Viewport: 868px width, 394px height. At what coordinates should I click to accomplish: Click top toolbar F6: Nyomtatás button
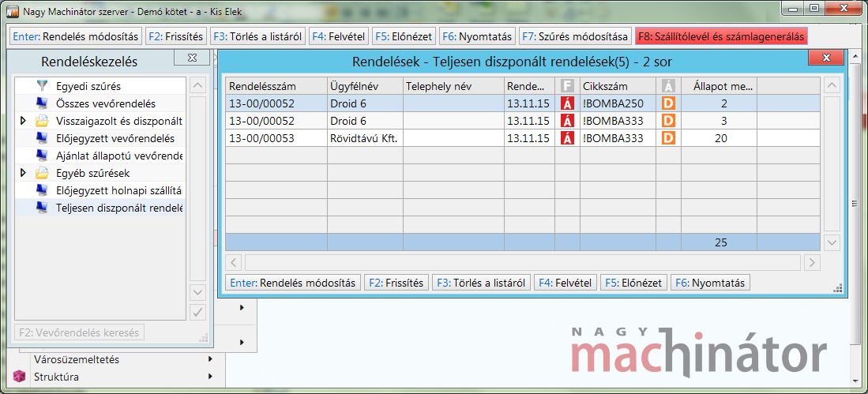(x=478, y=36)
